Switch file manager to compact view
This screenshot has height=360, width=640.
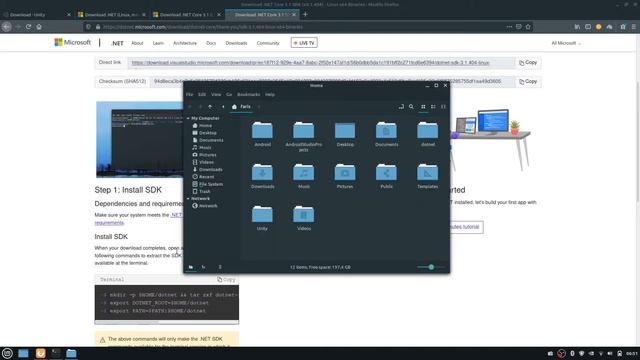(x=443, y=107)
